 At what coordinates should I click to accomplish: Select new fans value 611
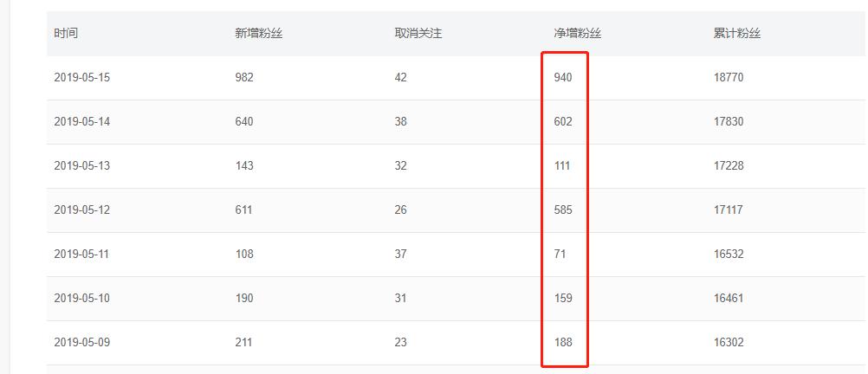244,210
